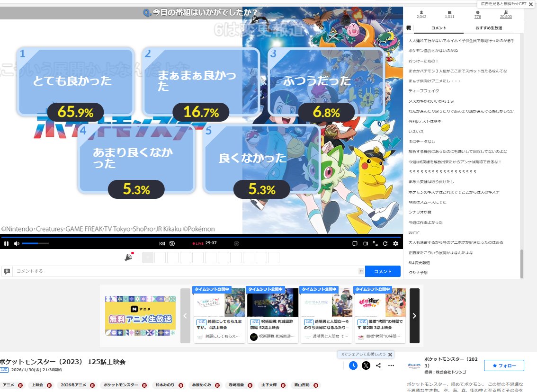The height and width of the screenshot is (392, 537).
Task: Reload the player with refresh icon
Action: pos(385,243)
